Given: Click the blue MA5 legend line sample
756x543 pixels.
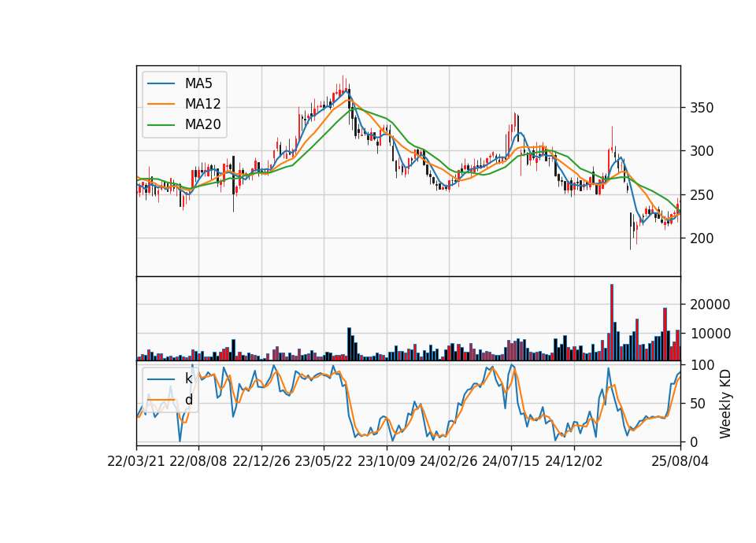Looking at the screenshot, I should click(x=161, y=83).
